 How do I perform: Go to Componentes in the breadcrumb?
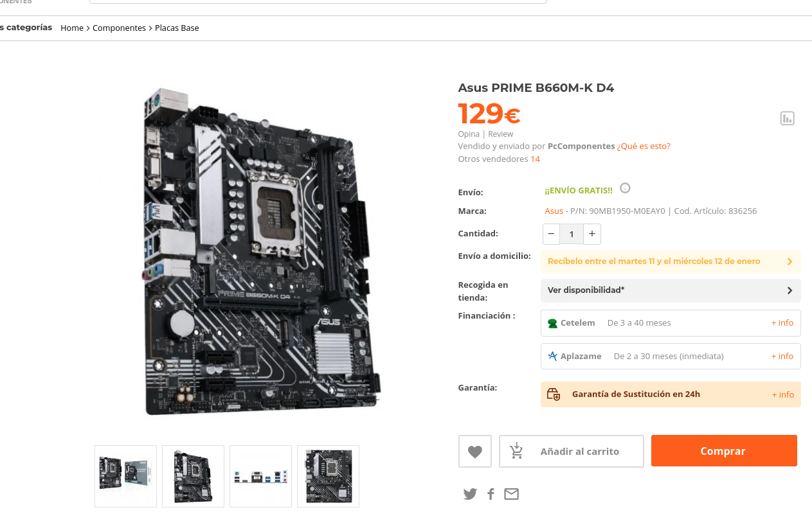119,28
